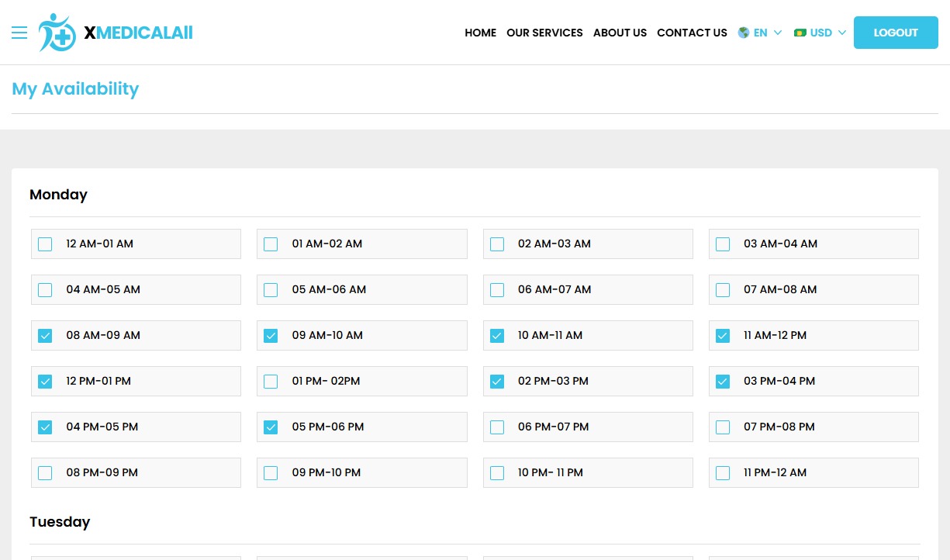Open the hamburger navigation menu
Screen dimensions: 950x560
coord(19,33)
